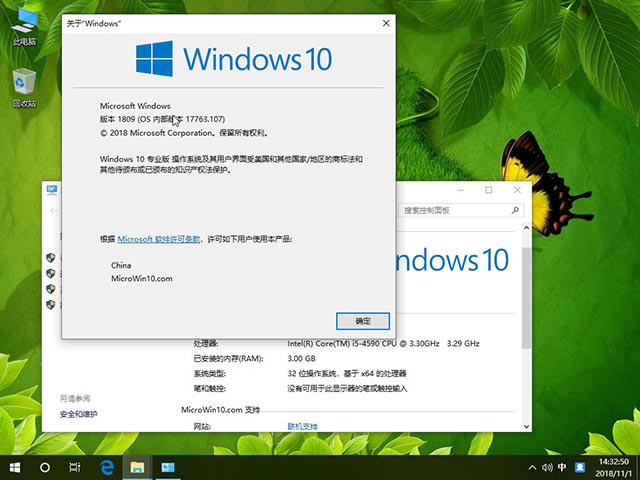The height and width of the screenshot is (480, 640).
Task: Click the System window title bar icon
Action: point(52,190)
